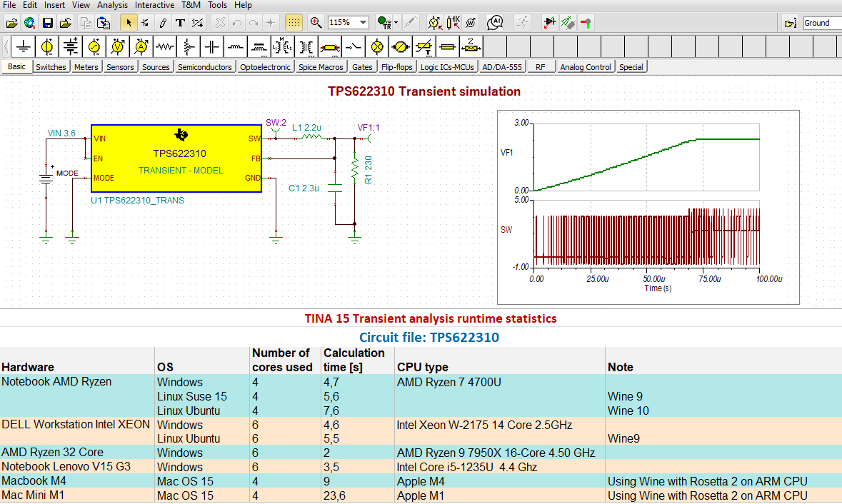Toggle the wire drawing pen tool
This screenshot has width=842, height=504.
tap(162, 23)
